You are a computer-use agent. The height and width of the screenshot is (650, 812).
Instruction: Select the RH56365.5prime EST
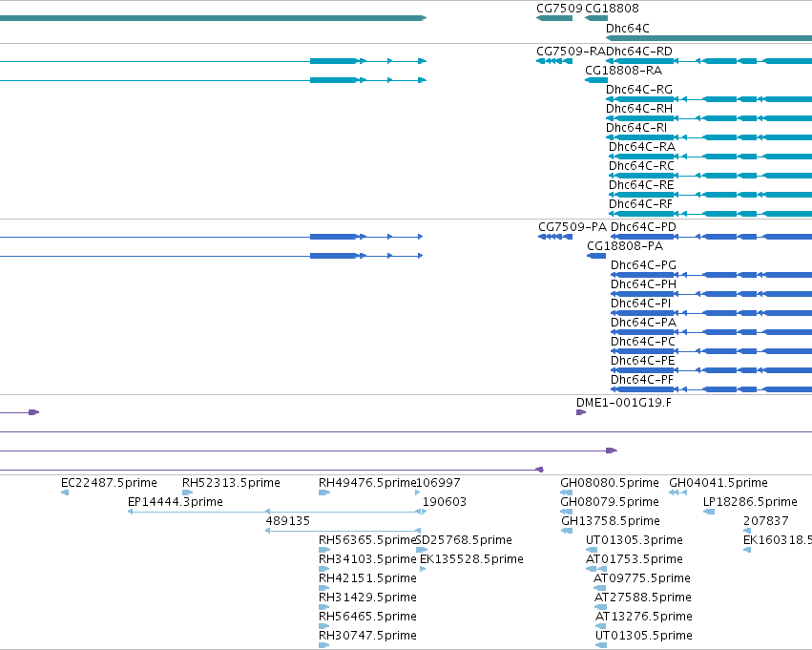[x=324, y=550]
